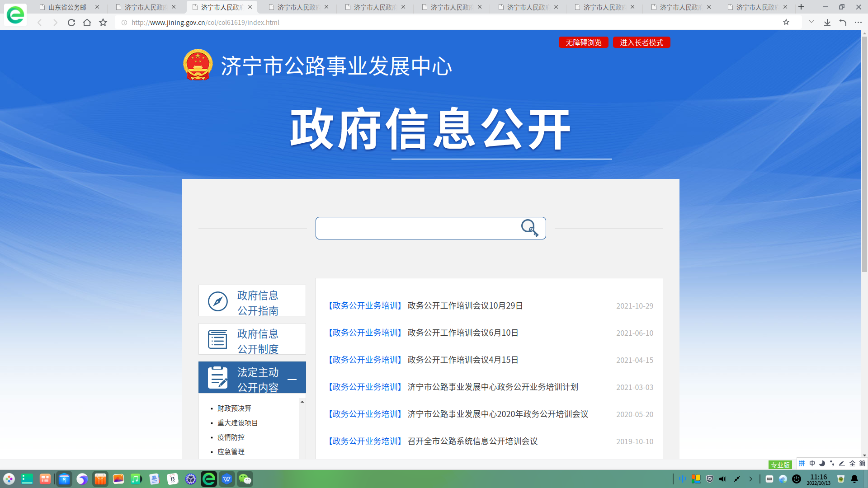Screen dimensions: 868x488
Task: Click the compass icon for 政府信息公开指南
Action: 217,301
